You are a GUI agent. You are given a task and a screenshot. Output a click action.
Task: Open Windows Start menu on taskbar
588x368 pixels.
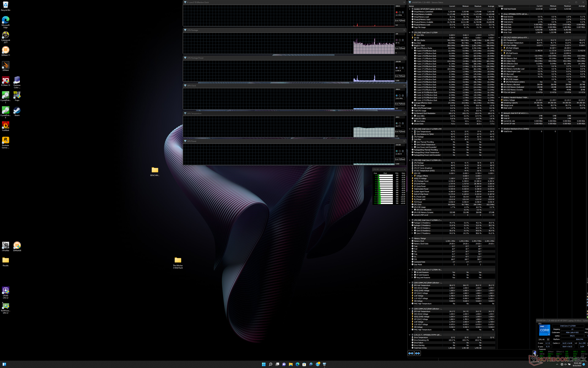coord(264,364)
